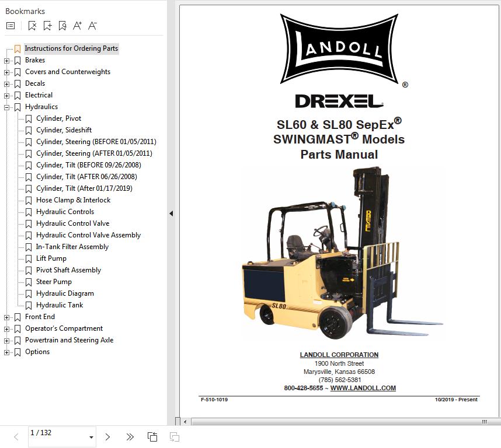This screenshot has width=501, height=448.
Task: Open Instructions for Ordering Parts bookmark
Action: 71,48
